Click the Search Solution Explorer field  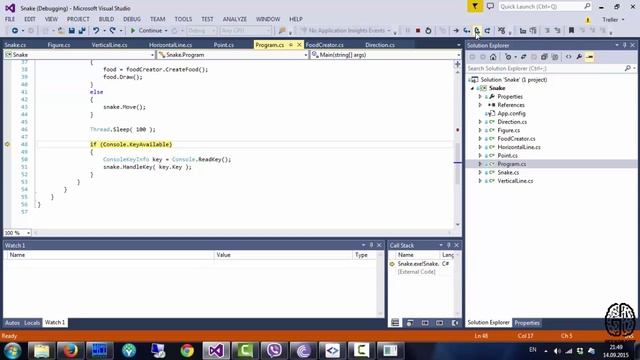coord(547,69)
